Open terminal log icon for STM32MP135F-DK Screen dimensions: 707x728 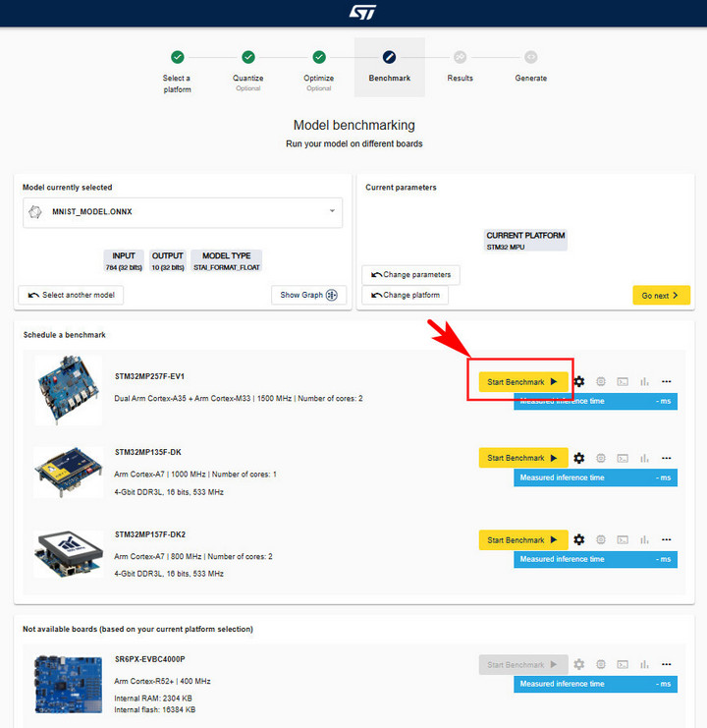623,458
